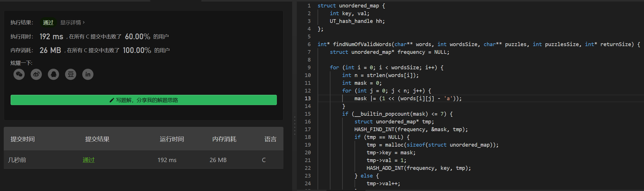Click the 提交结果 column header

click(97, 139)
